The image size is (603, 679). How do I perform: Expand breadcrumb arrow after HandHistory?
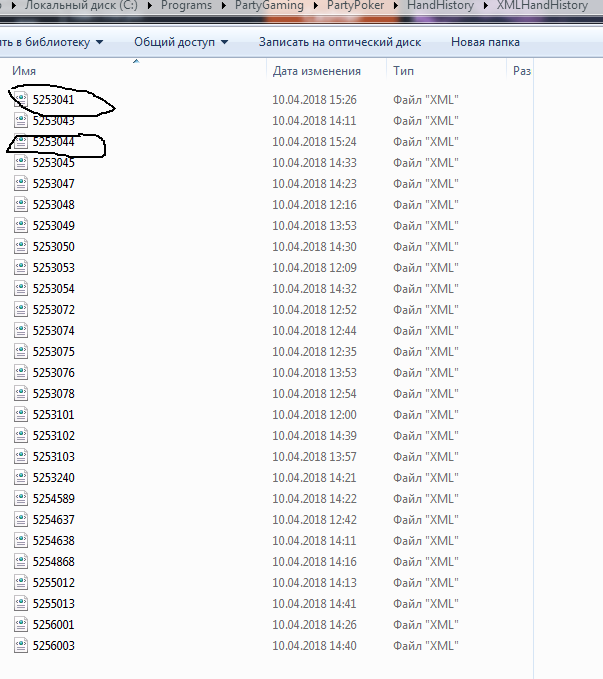(485, 6)
